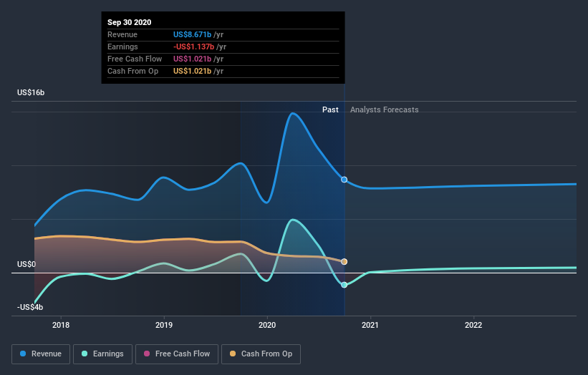Click the -US$1.137b earnings value

click(x=194, y=47)
